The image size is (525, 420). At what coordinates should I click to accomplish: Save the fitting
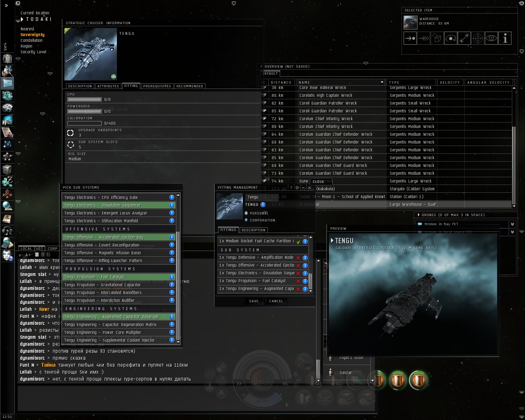(254, 301)
